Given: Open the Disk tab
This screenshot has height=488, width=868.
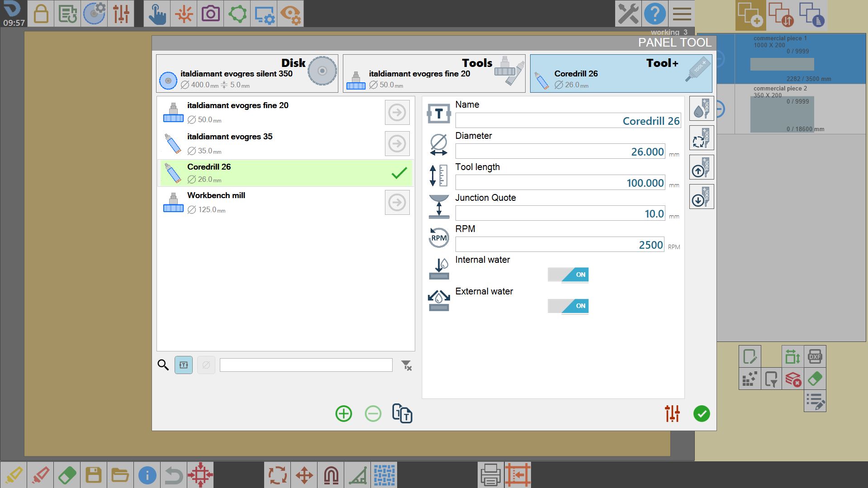Looking at the screenshot, I should [247, 74].
